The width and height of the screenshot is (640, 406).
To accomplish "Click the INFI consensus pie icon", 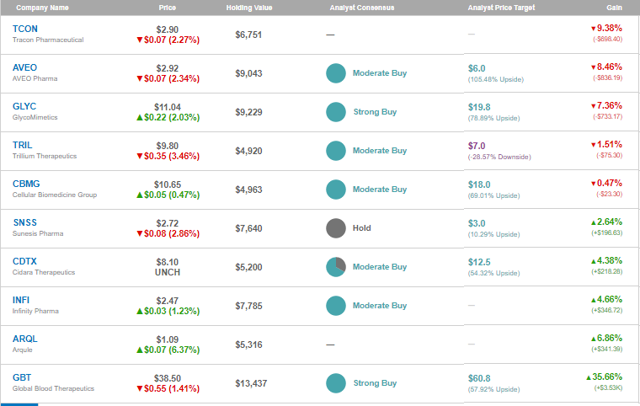I will (336, 306).
